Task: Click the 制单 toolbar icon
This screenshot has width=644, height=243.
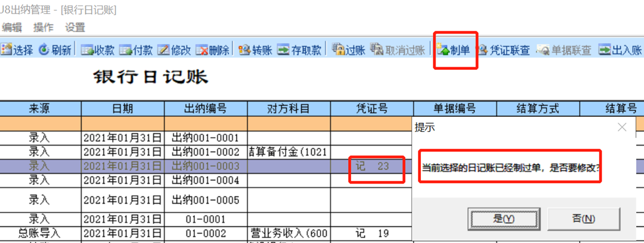Action: click(x=444, y=50)
